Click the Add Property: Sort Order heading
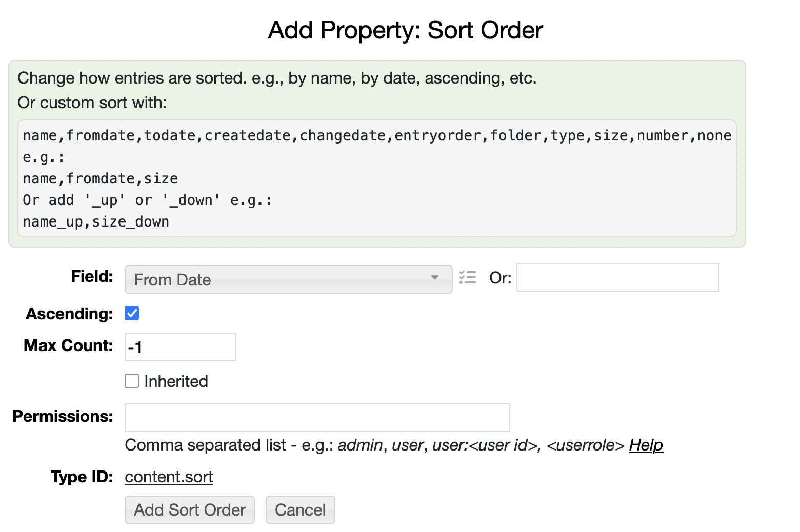This screenshot has width=800, height=532. [405, 30]
